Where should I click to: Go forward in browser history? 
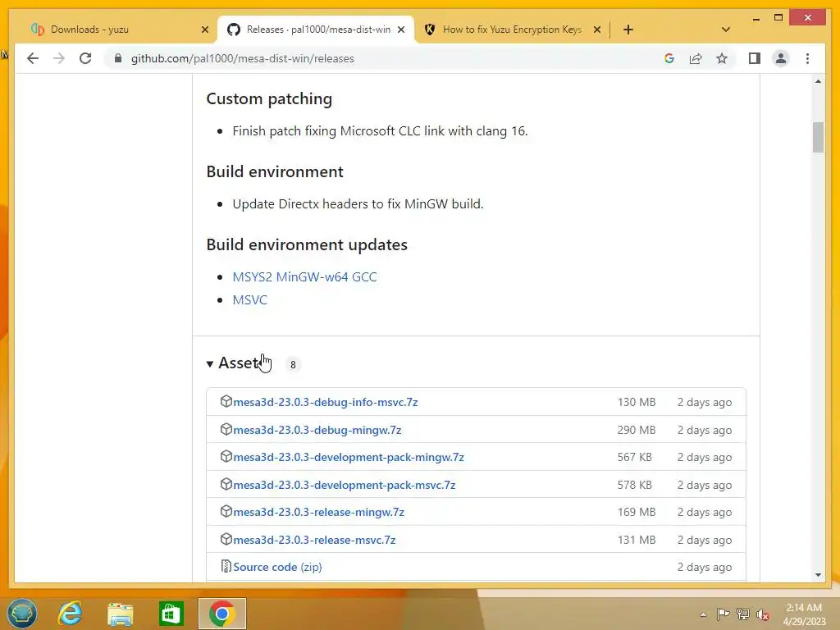point(59,58)
